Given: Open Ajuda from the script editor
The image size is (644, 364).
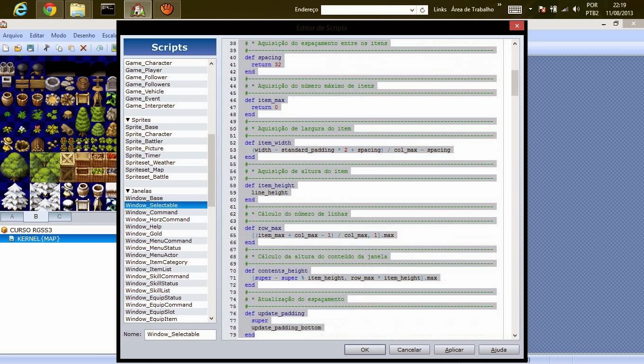Looking at the screenshot, I should (498, 349).
